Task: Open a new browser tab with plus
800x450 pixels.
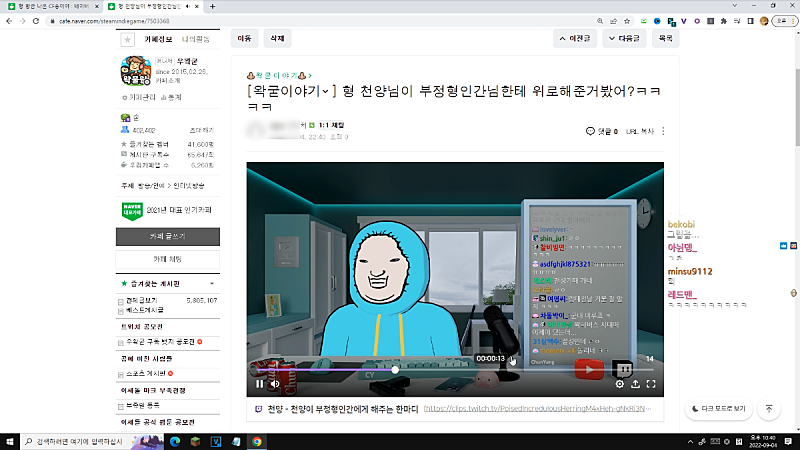Action: click(213, 7)
